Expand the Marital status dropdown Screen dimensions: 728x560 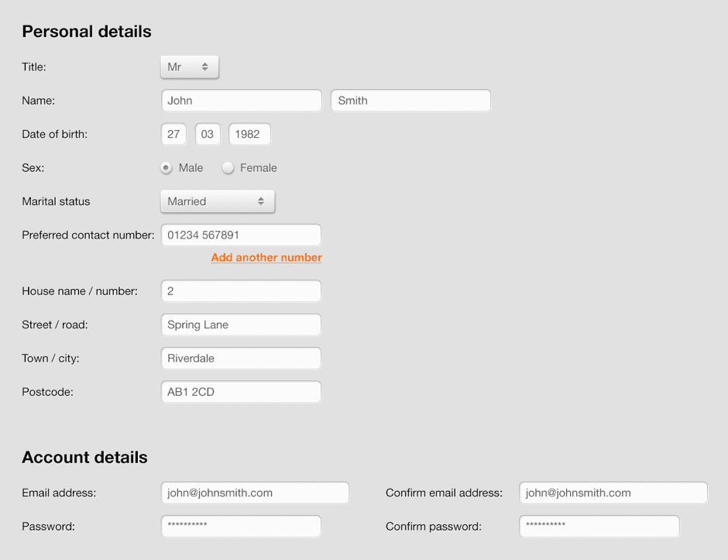[217, 201]
